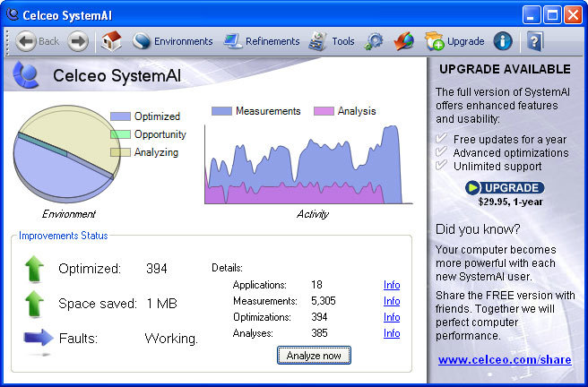Click the Measurements count 5,305
The width and height of the screenshot is (588, 387).
pos(324,301)
